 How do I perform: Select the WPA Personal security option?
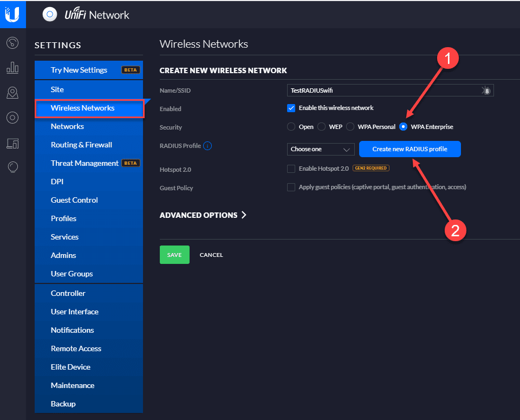[x=350, y=127]
